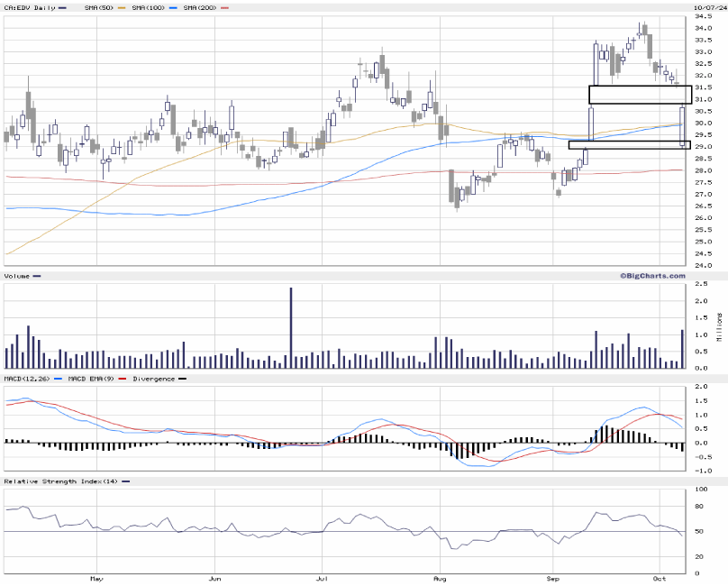Viewport: 728px width, 586px height.
Task: Click the lower black gap rectangle near 29.0
Action: pos(629,144)
